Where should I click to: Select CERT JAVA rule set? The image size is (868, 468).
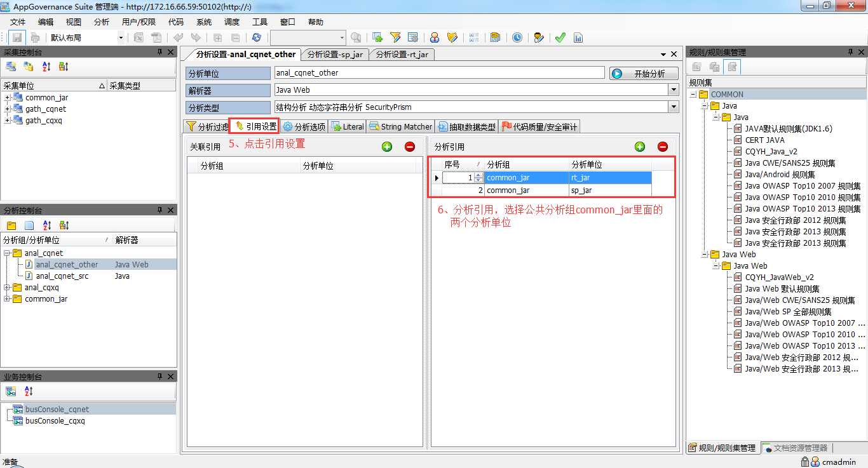point(765,140)
